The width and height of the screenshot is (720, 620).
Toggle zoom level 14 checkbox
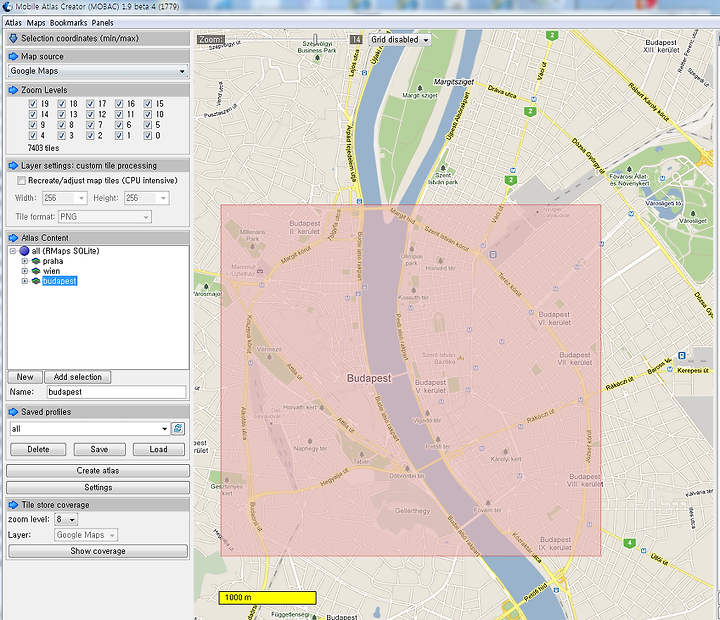pos(33,114)
